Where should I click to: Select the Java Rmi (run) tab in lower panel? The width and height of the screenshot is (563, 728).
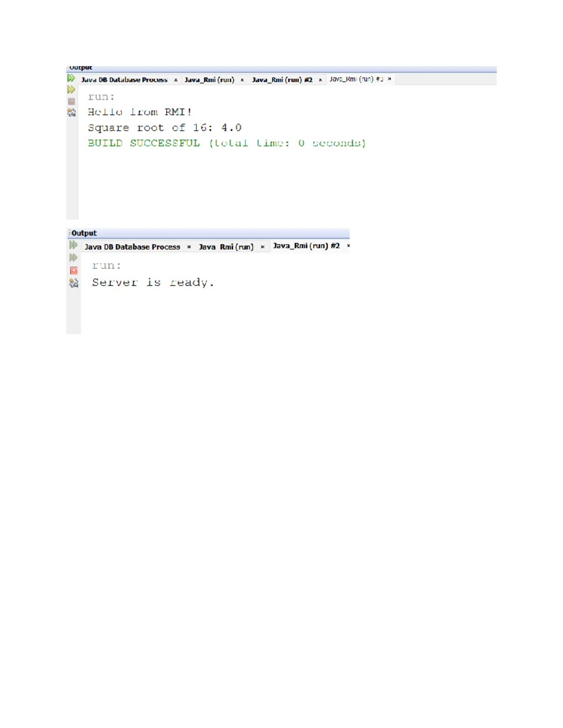(x=226, y=247)
